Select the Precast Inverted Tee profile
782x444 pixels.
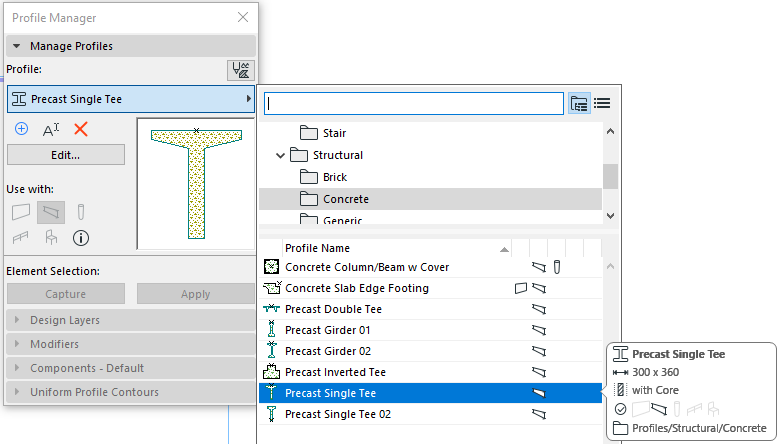point(431,372)
